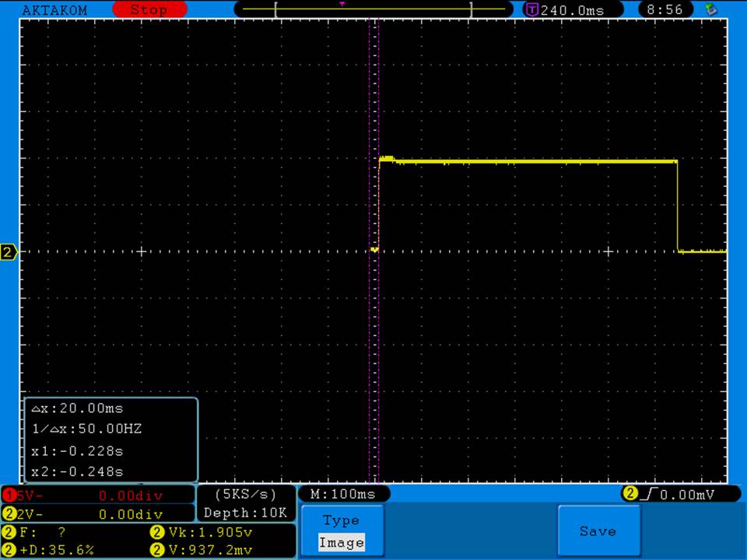Click the cursor readout Δx:20.00ms line
Image resolution: width=747 pixels, height=560 pixels.
click(78, 408)
